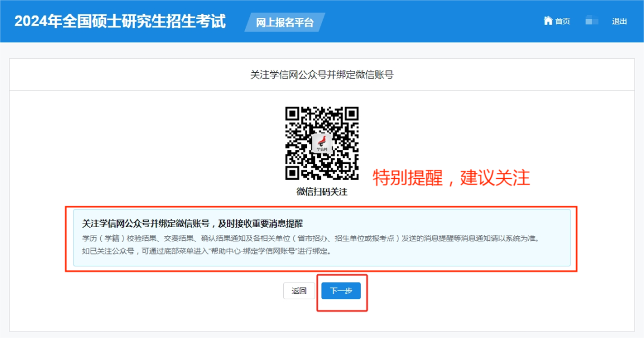Click the blurred user name in header
This screenshot has width=644, height=338.
click(592, 20)
